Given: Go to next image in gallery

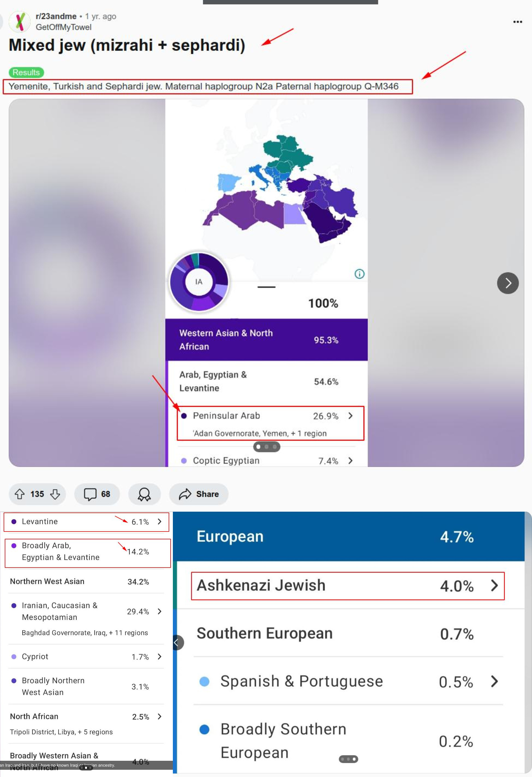Looking at the screenshot, I should [508, 283].
